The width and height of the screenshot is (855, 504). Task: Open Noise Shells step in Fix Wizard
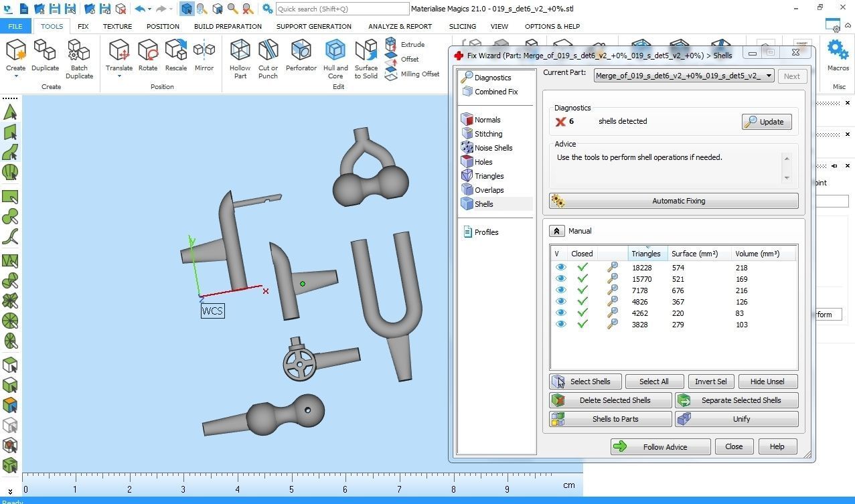[487, 148]
